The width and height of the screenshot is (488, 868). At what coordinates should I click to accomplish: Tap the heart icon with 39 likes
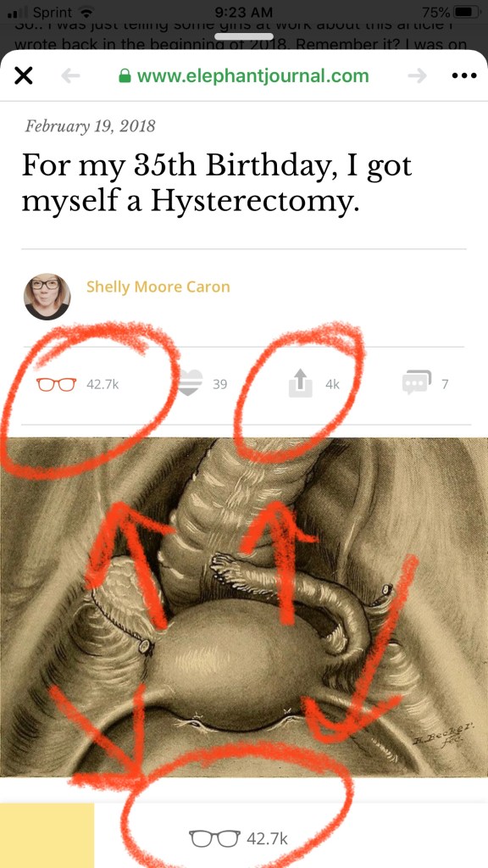click(x=191, y=383)
